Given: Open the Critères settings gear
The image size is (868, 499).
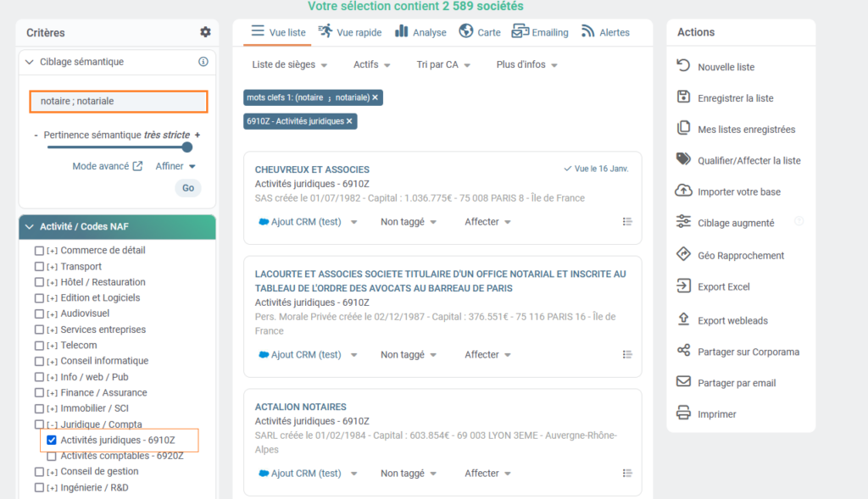Looking at the screenshot, I should 205,32.
